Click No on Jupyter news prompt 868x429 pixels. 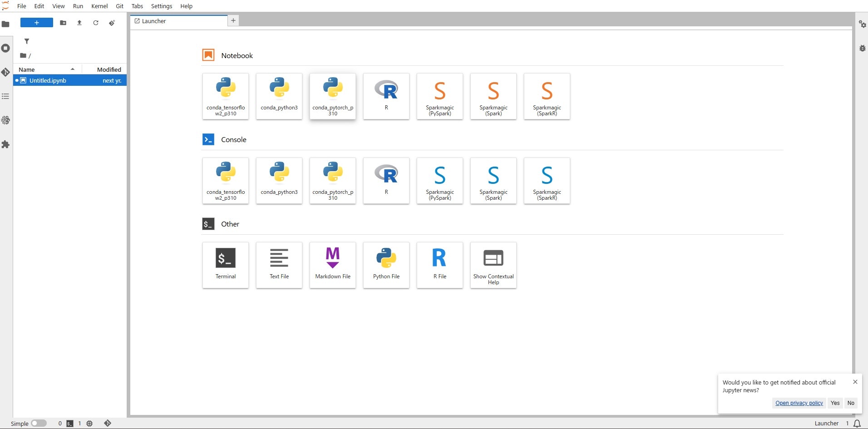point(851,403)
